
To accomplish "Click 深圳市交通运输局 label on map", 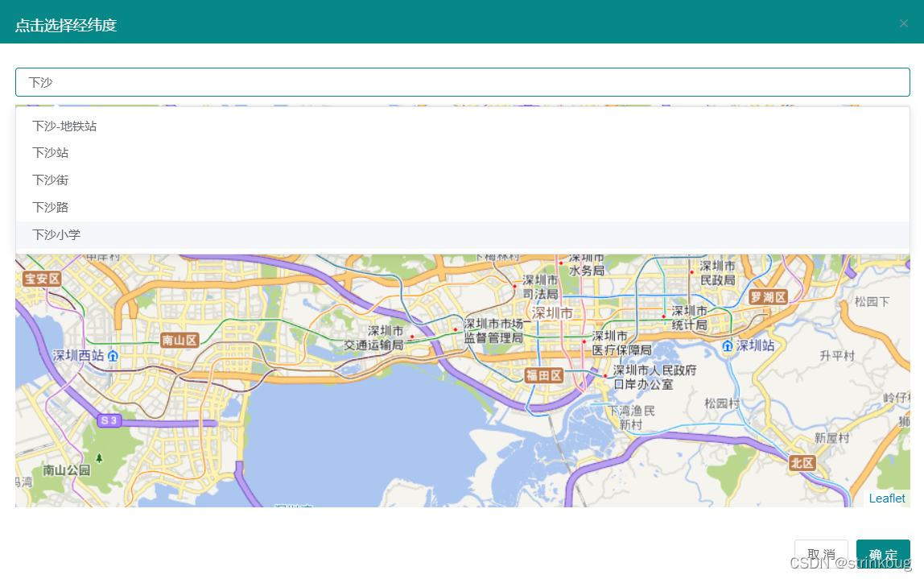I will (x=373, y=338).
